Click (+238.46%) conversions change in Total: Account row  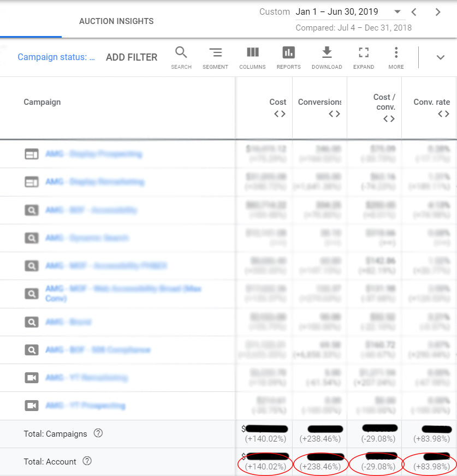coord(320,467)
